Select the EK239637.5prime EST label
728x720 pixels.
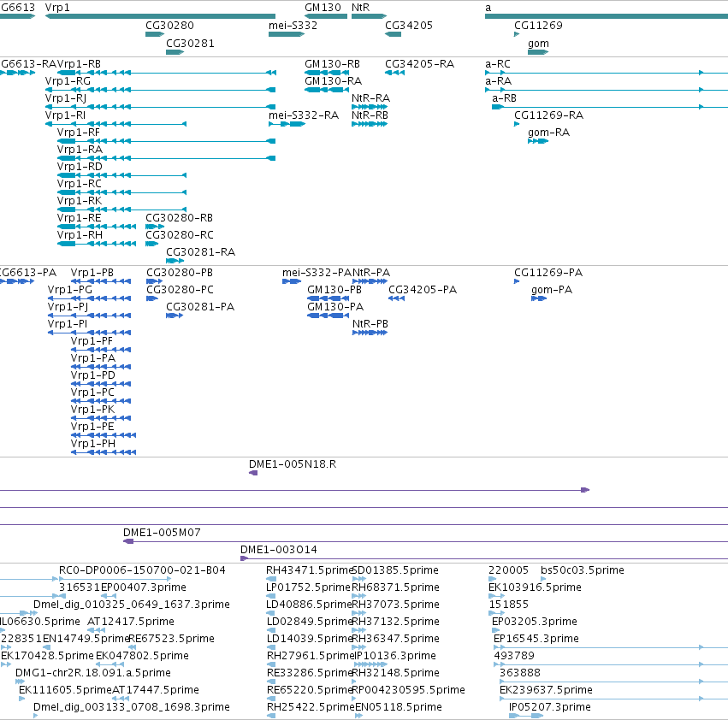click(546, 690)
